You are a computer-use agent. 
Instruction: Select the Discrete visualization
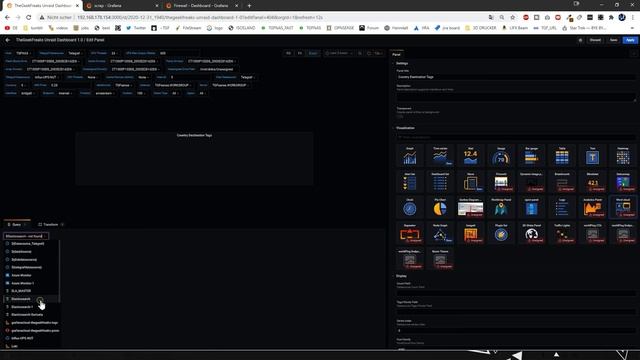pos(501,181)
